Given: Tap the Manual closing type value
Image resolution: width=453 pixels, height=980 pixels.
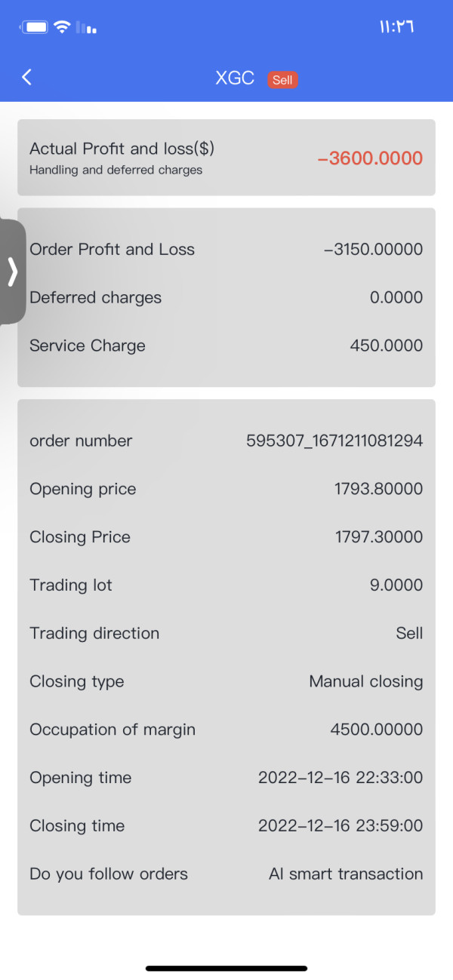Looking at the screenshot, I should [x=365, y=681].
